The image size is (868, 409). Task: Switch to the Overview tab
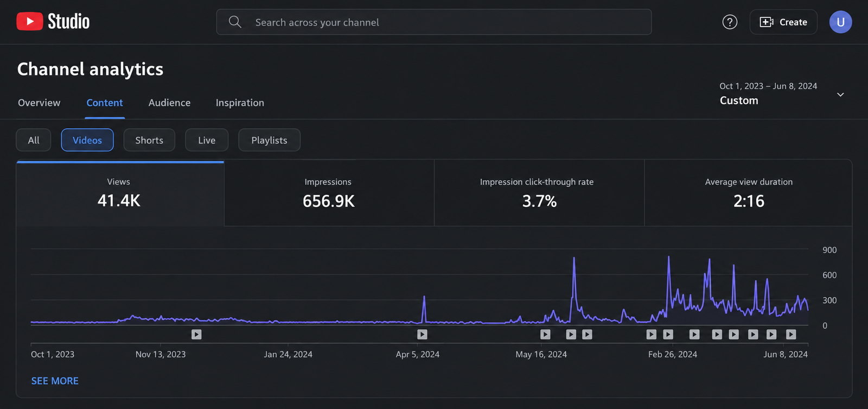point(39,103)
